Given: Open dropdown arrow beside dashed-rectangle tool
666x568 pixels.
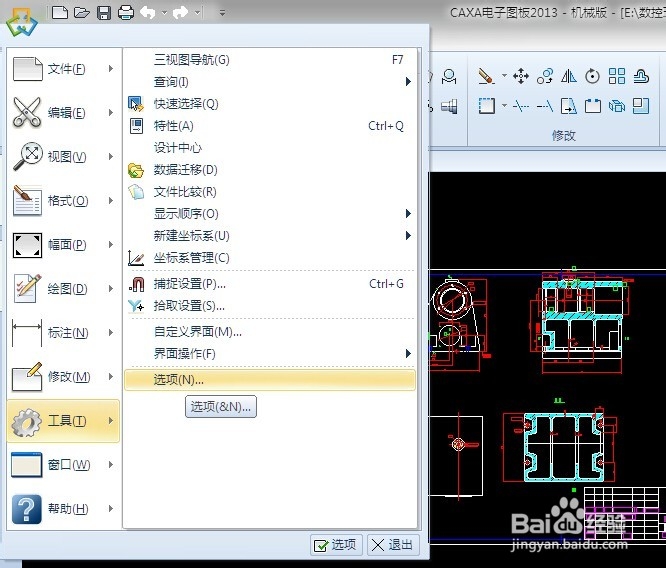Looking at the screenshot, I should [x=504, y=105].
